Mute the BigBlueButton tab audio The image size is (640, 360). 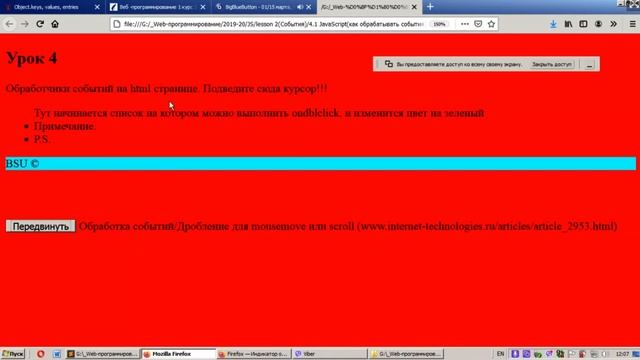pos(300,7)
